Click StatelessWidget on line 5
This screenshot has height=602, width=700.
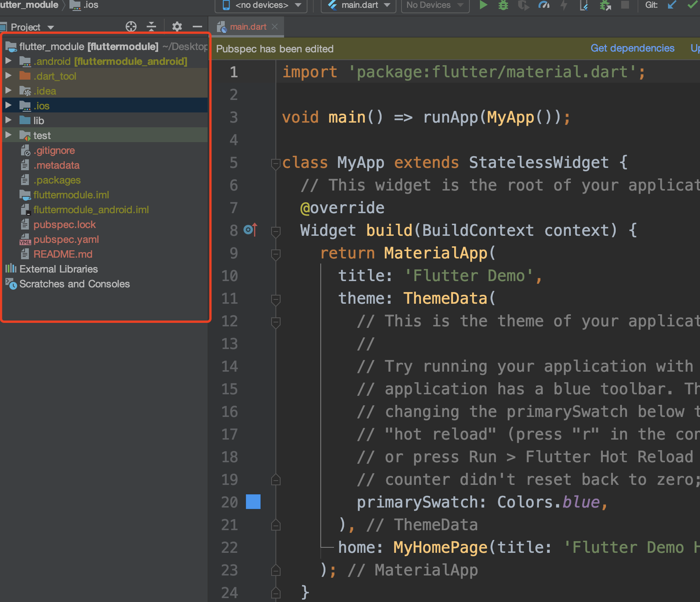point(539,163)
